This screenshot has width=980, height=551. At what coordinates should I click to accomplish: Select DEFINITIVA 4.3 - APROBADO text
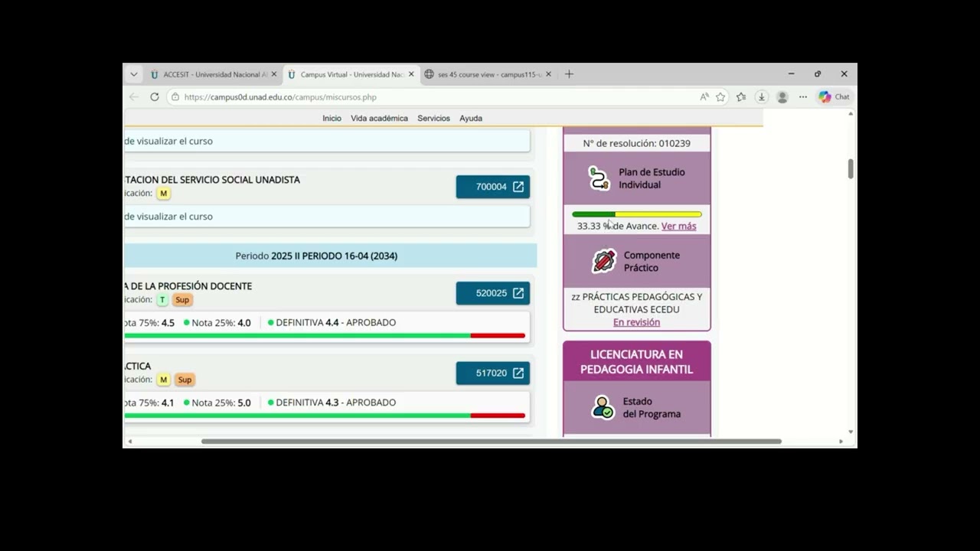(x=336, y=403)
